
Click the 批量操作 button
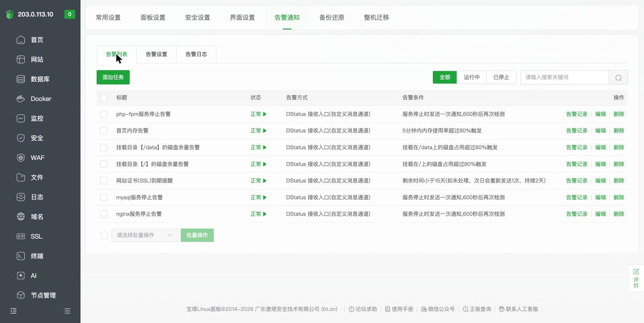tap(197, 235)
